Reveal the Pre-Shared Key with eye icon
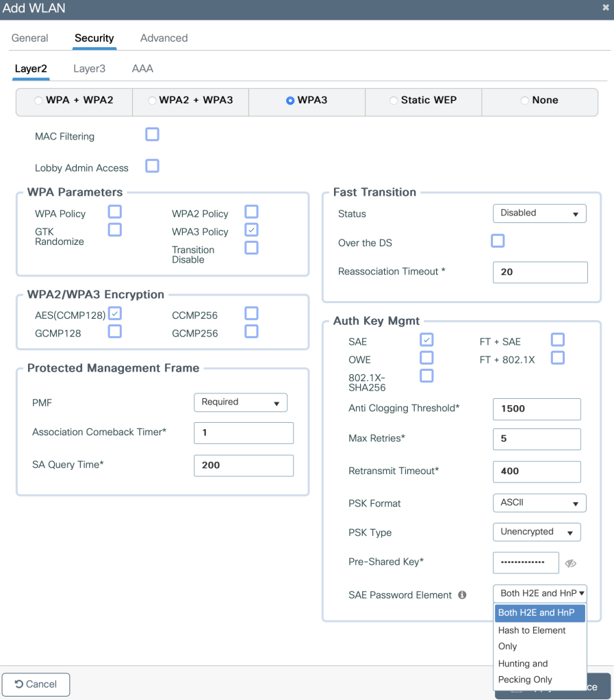The width and height of the screenshot is (614, 700). pyautogui.click(x=570, y=563)
